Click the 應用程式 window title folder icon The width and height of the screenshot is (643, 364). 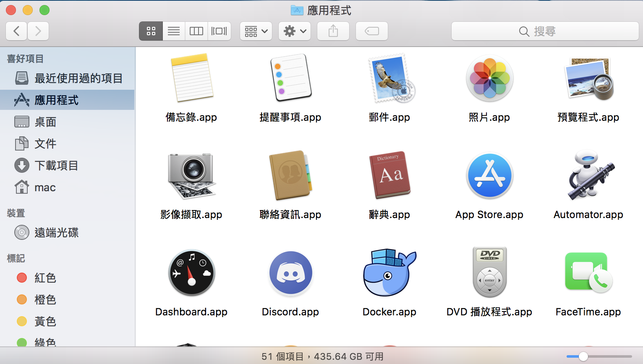click(x=297, y=10)
